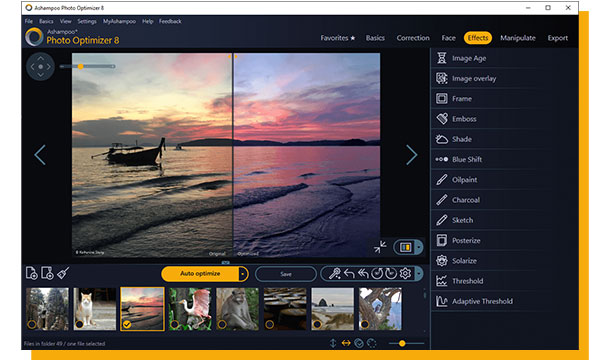Viewport: 600px width, 360px height.
Task: Click the double-arrow undo all icon
Action: pos(363,274)
